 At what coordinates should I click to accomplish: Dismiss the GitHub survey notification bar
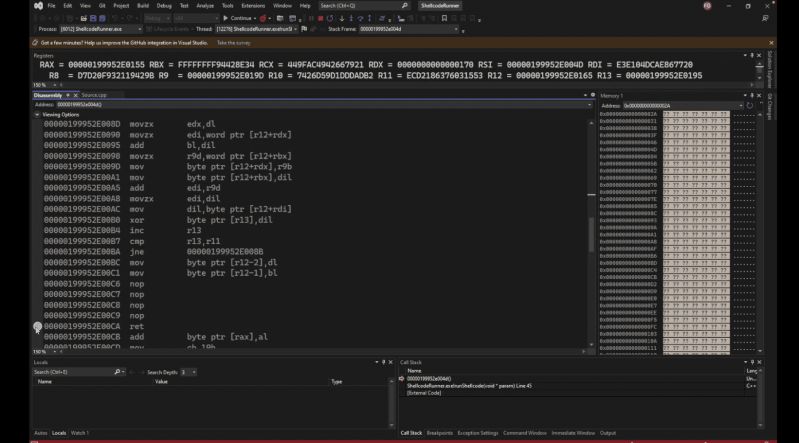tap(771, 43)
